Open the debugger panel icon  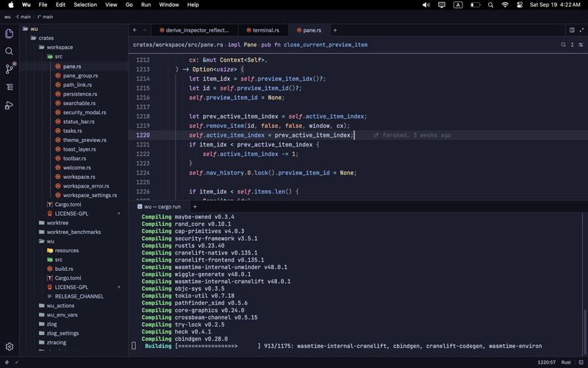click(10, 105)
